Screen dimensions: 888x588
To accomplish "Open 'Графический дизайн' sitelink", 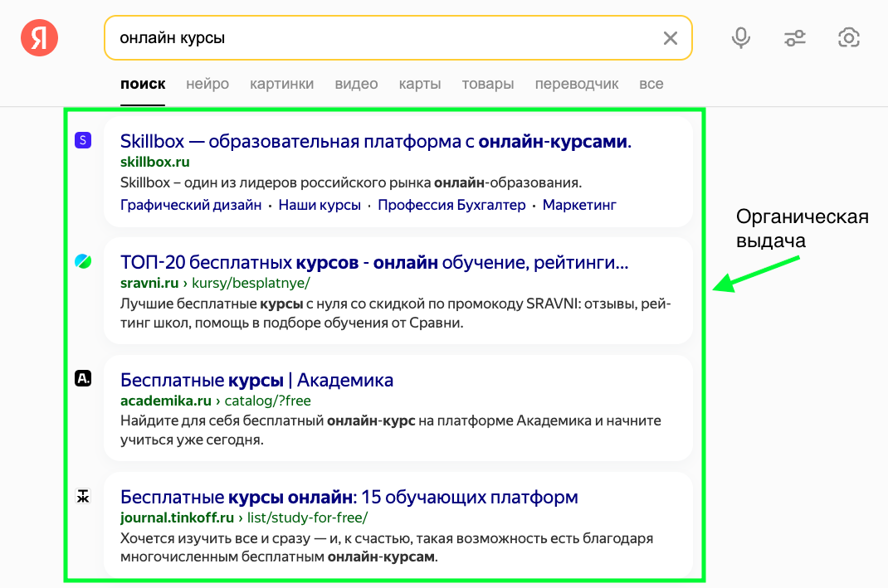I will 191,205.
